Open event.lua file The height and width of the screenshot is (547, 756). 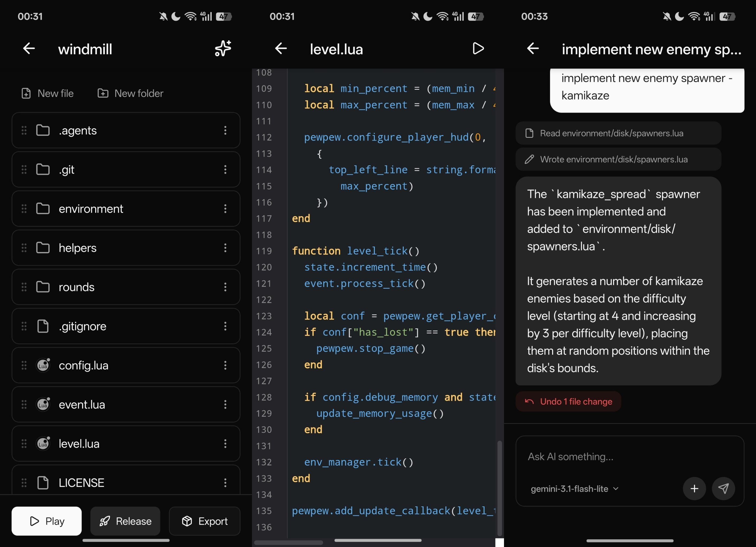[126, 404]
